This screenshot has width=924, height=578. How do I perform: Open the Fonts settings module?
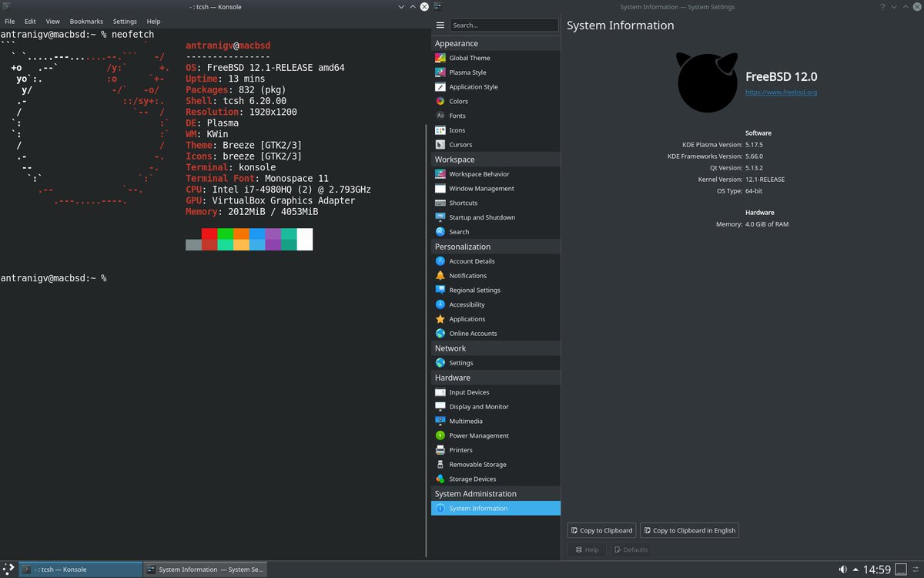click(x=496, y=116)
